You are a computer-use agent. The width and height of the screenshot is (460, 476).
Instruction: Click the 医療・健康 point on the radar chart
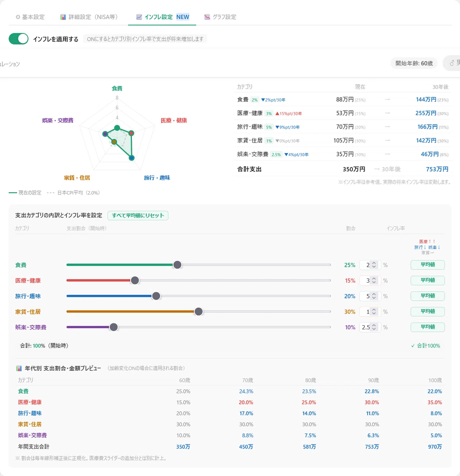131,133
